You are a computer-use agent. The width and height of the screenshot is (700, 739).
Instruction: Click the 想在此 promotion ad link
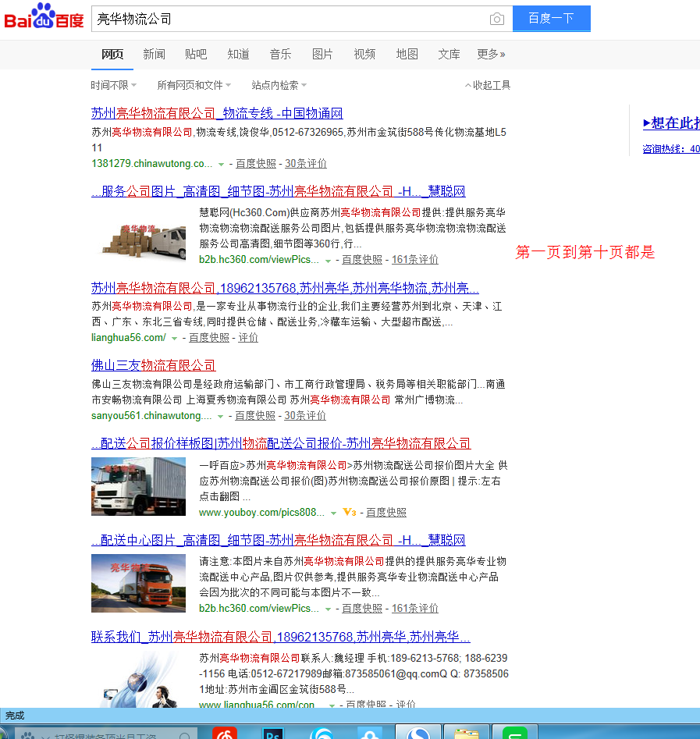(672, 123)
